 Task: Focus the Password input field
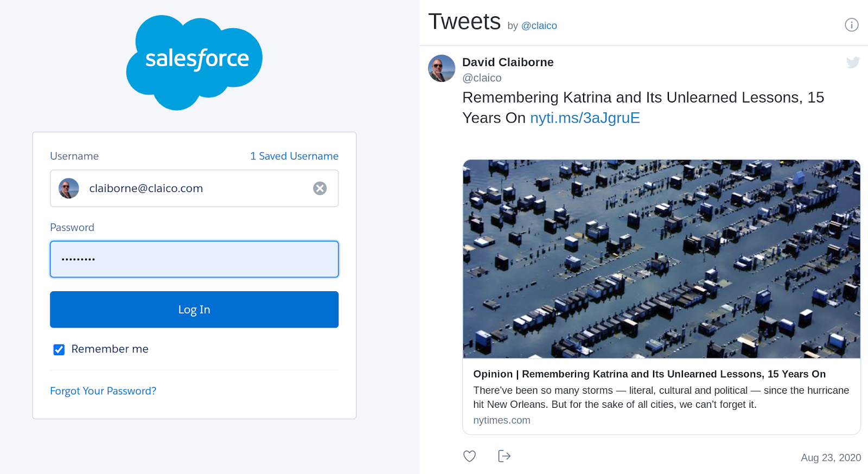[194, 259]
